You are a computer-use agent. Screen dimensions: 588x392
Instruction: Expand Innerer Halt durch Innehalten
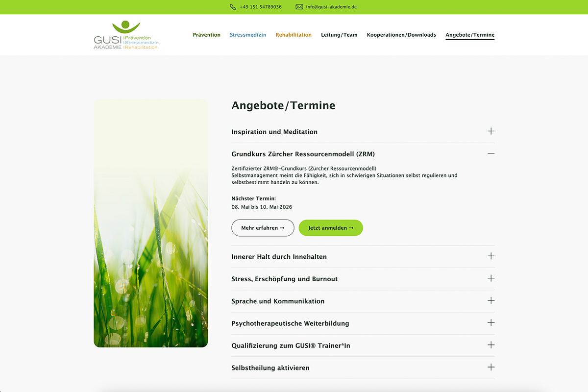pos(490,256)
